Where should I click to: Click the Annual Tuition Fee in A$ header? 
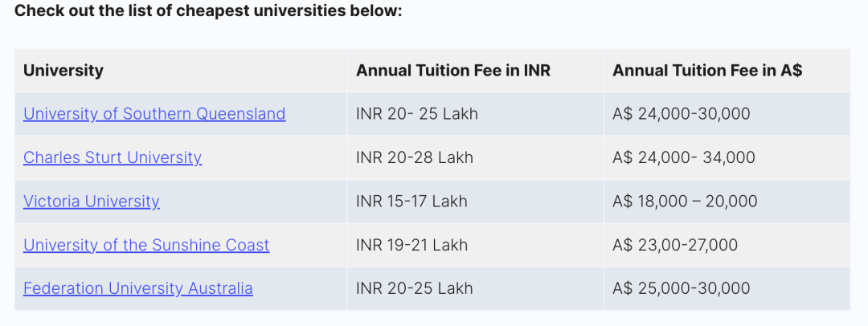[707, 71]
